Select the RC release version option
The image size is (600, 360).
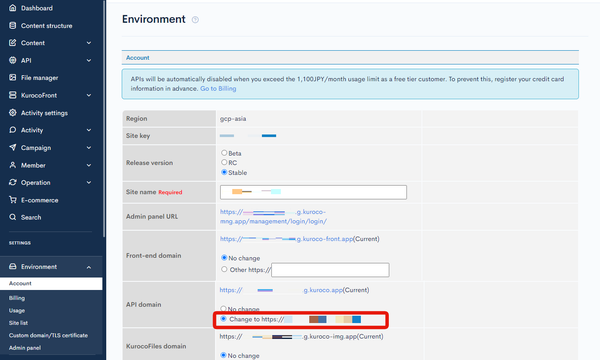coord(224,162)
